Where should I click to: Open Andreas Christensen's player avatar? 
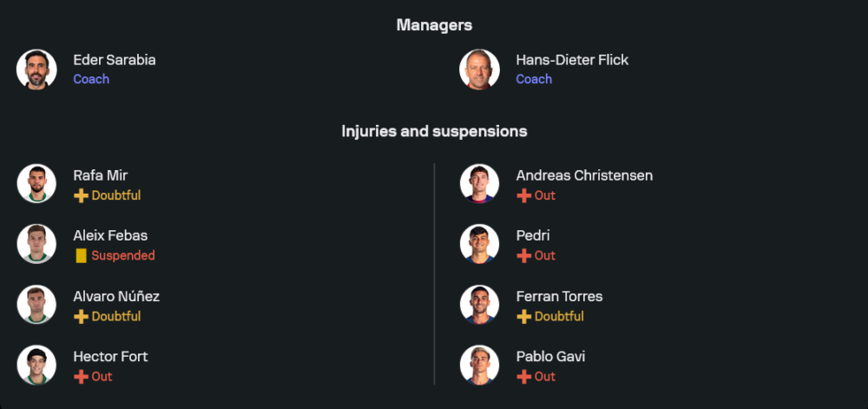click(x=479, y=184)
